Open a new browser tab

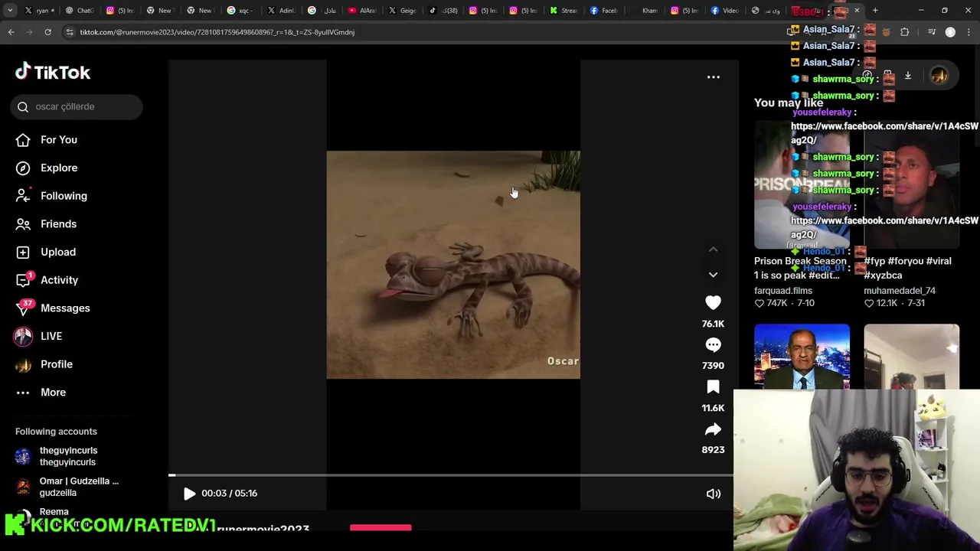click(x=875, y=11)
